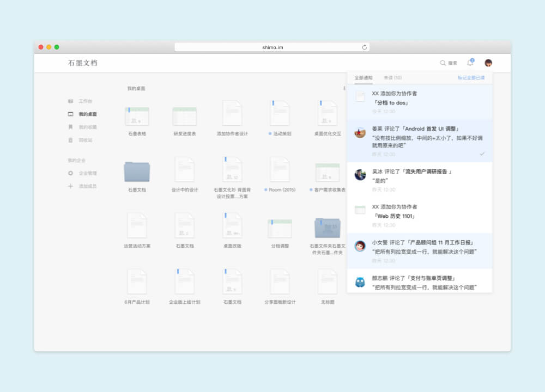
Task: Open 我的收藏 bookmarks in sidebar
Action: pyautogui.click(x=87, y=127)
